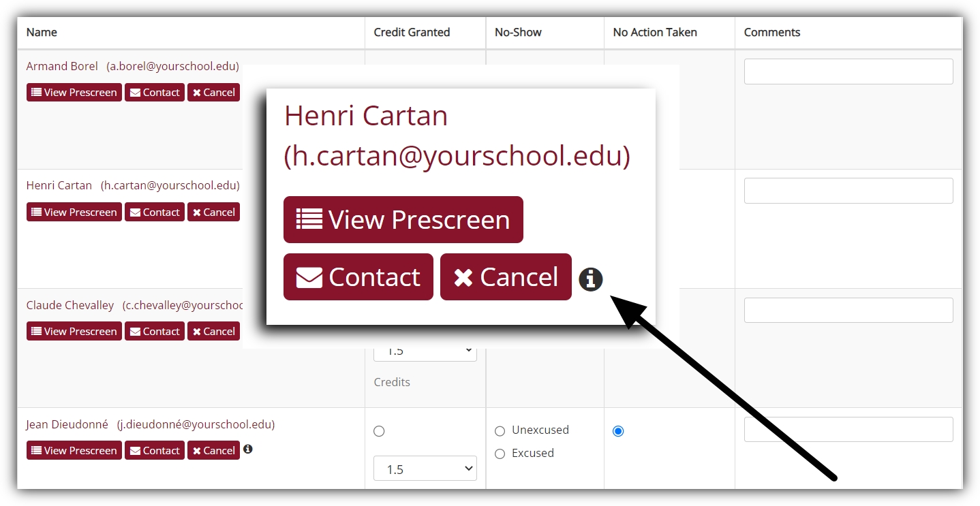Open credits dropdown for Claude Chevalley

(x=425, y=351)
